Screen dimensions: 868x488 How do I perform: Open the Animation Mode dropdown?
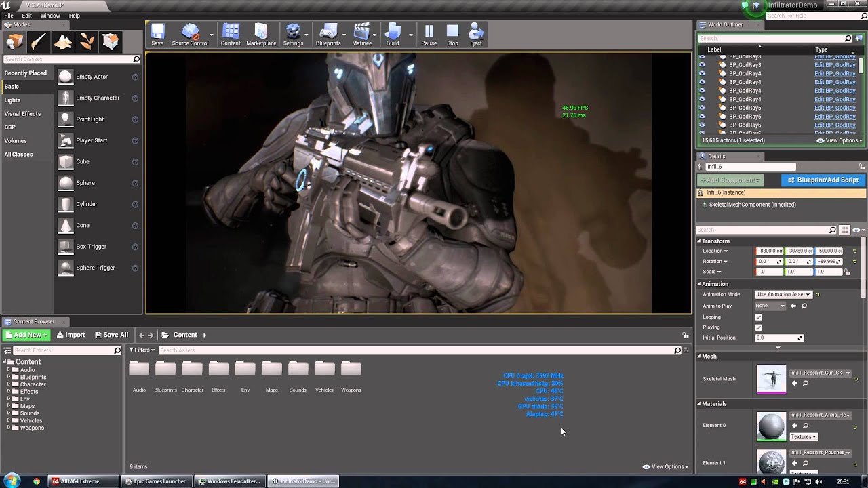(784, 295)
